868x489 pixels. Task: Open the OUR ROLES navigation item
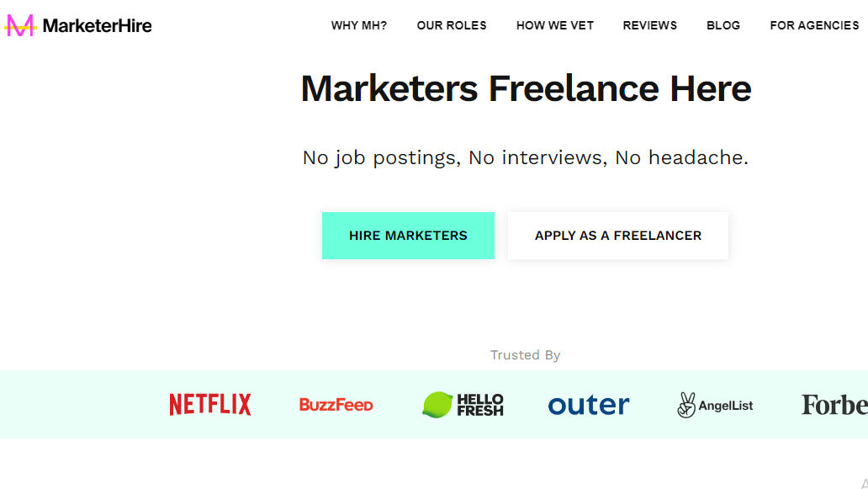(452, 25)
